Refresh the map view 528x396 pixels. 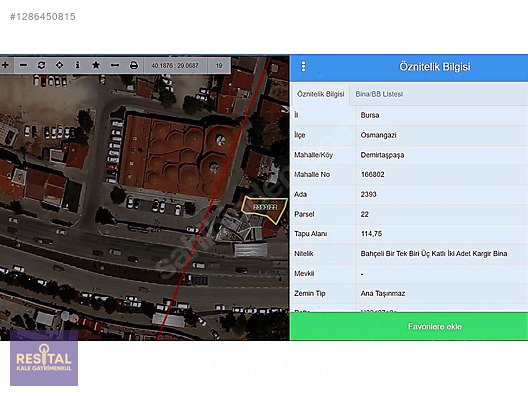tap(41, 65)
